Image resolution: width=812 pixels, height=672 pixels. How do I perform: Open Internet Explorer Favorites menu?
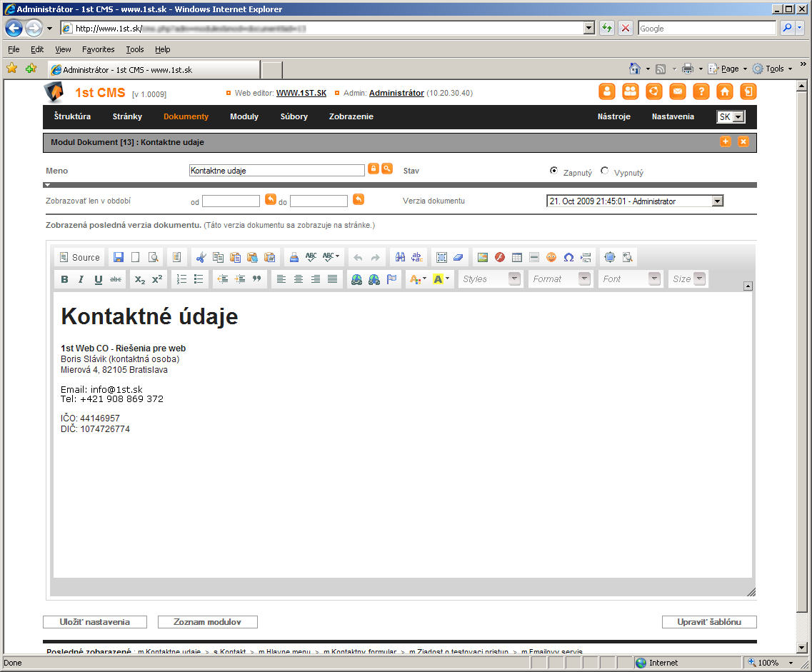(99, 49)
